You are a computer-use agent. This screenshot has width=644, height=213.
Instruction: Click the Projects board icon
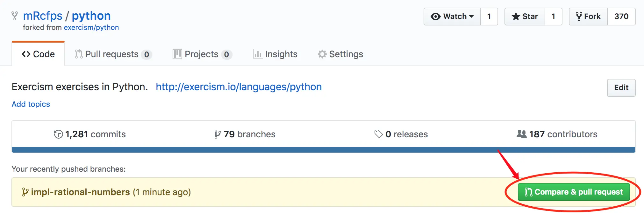pyautogui.click(x=177, y=54)
